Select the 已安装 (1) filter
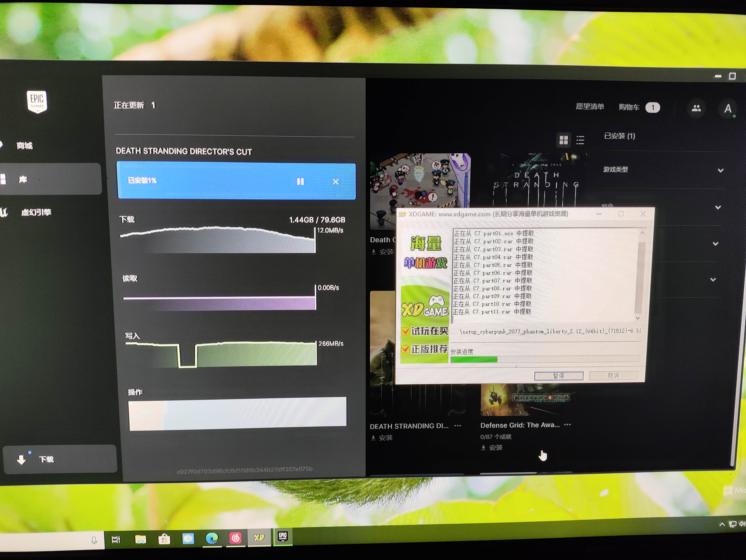 click(x=620, y=136)
